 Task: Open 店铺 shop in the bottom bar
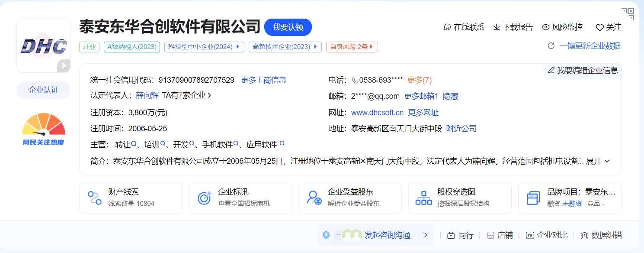[x=500, y=235]
